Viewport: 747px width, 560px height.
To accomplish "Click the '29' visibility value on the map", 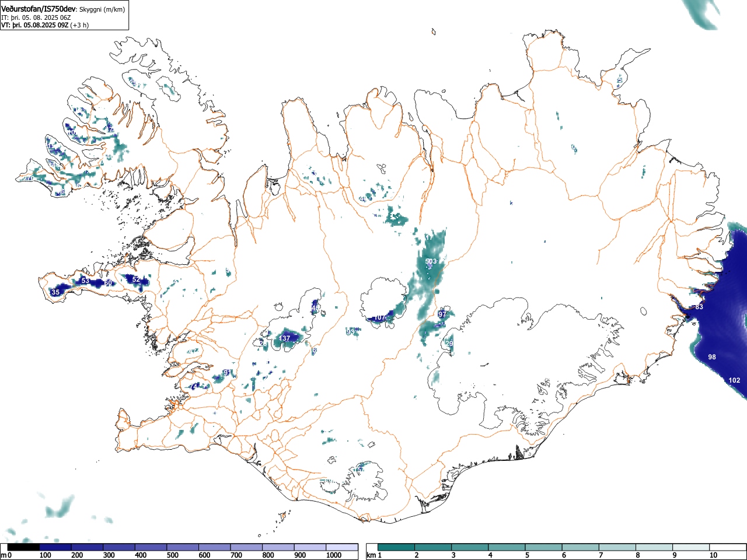I will [x=449, y=344].
